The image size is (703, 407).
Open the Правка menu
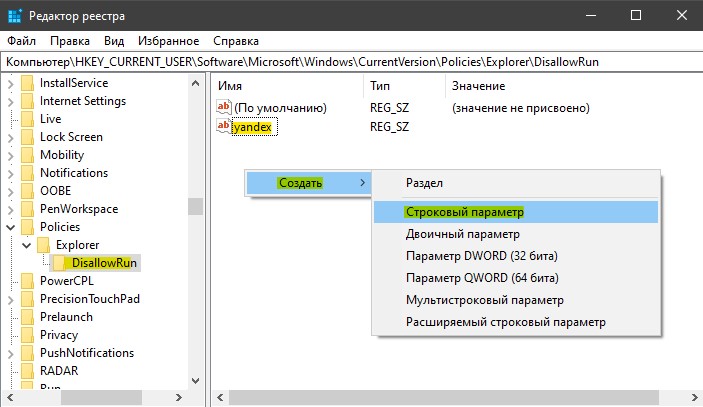click(x=69, y=41)
